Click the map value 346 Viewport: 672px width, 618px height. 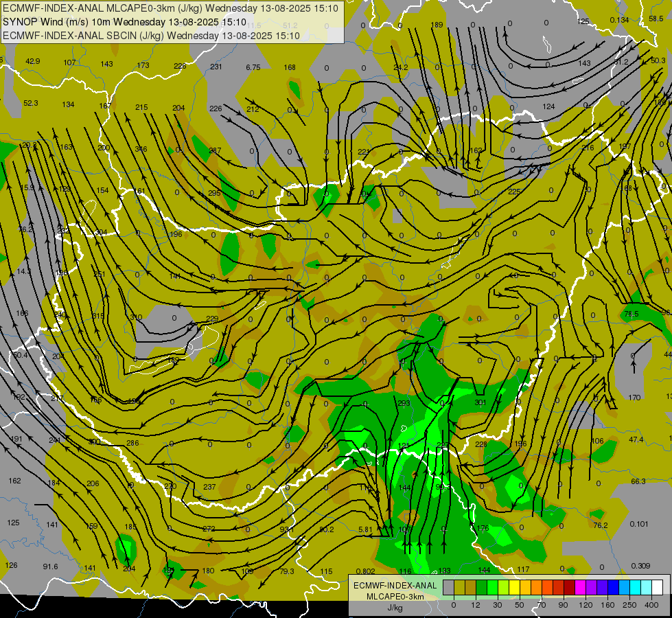141,149
